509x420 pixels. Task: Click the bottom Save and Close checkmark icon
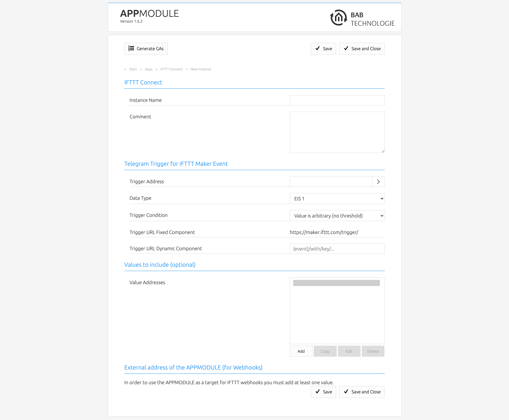tap(346, 391)
